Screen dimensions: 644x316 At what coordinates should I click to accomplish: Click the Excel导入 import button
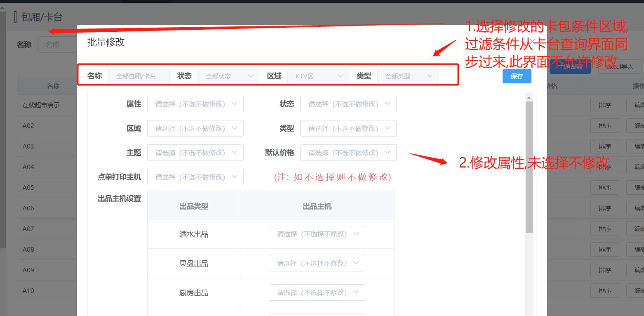coord(620,66)
